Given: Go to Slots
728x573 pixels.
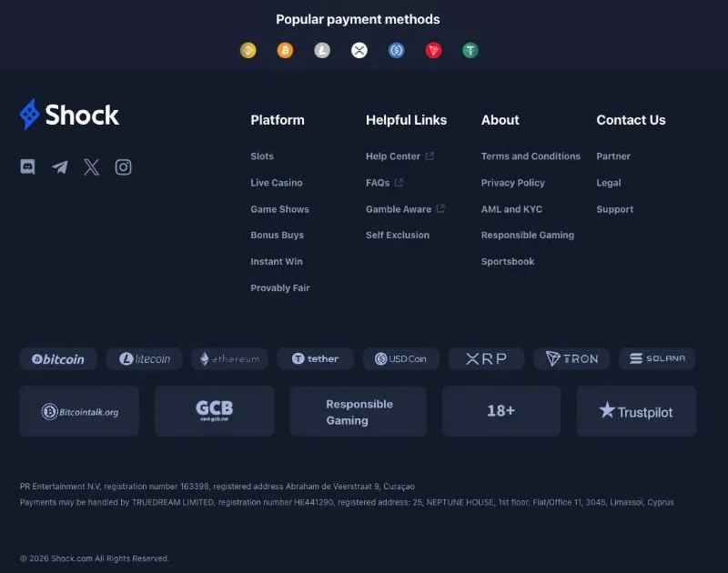Looking at the screenshot, I should tap(262, 156).
